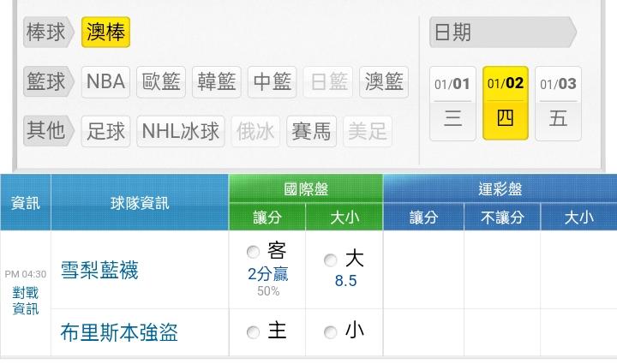Click 運彩盤 讓分 sub-header
This screenshot has width=617, height=364.
coord(423,217)
